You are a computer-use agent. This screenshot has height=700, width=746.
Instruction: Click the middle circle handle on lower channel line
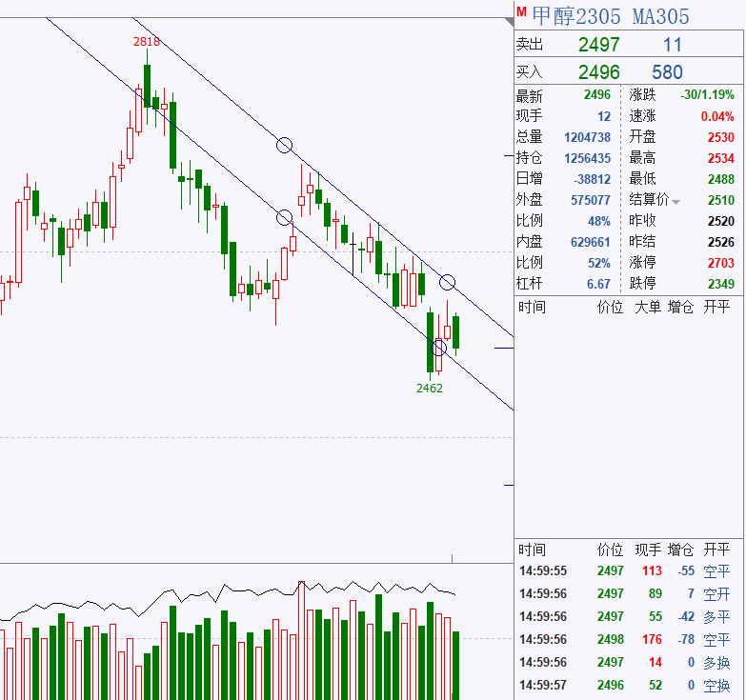click(284, 218)
